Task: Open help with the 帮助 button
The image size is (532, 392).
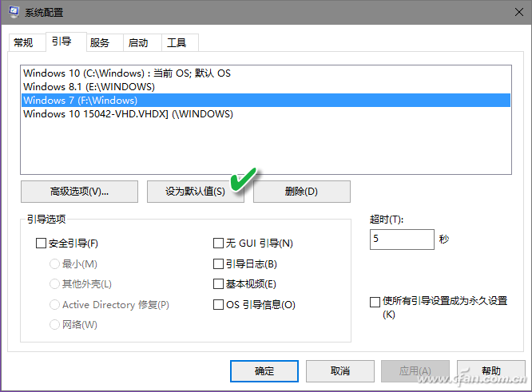Action: [491, 371]
